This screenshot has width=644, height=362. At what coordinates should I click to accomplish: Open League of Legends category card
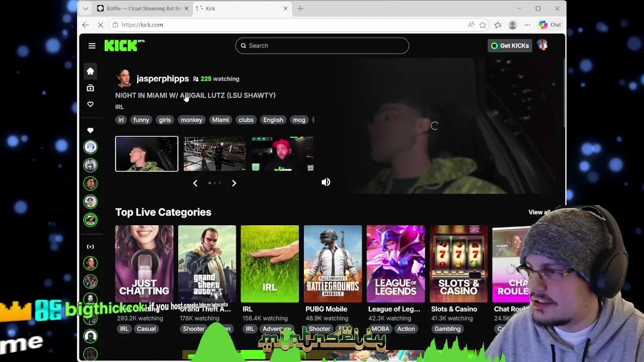coord(395,264)
